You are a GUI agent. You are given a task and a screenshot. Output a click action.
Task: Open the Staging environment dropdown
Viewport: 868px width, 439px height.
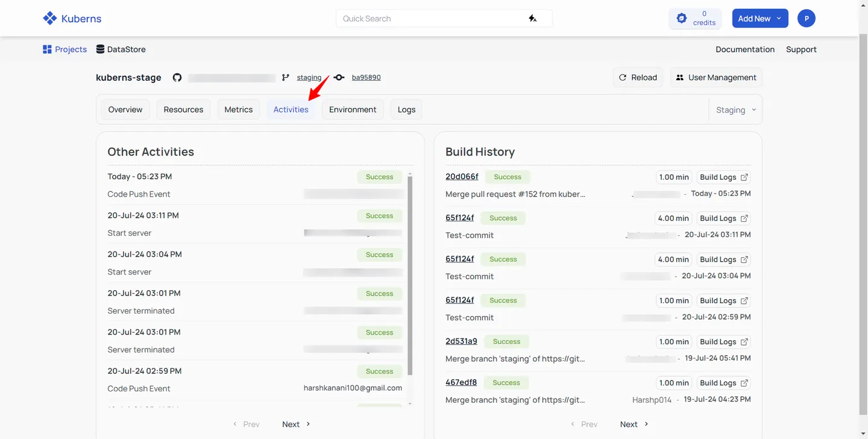pyautogui.click(x=736, y=110)
